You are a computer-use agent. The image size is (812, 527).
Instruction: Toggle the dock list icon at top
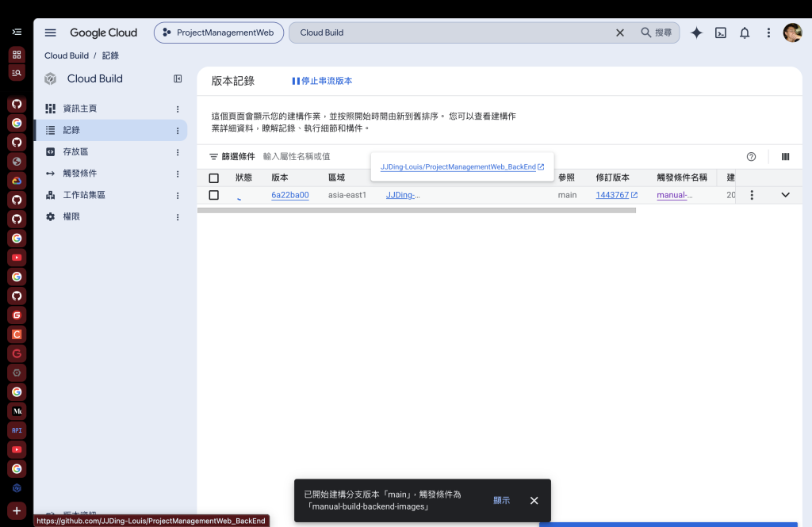pyautogui.click(x=17, y=32)
